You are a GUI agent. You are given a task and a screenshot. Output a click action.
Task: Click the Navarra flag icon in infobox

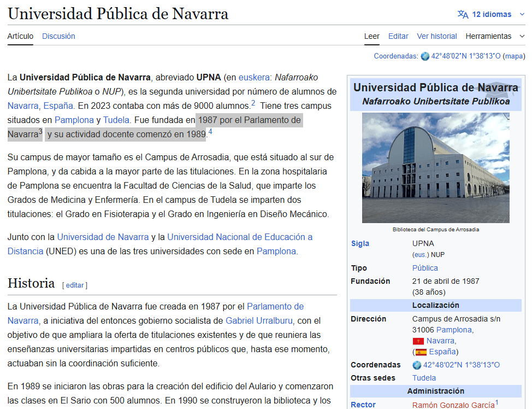click(418, 341)
